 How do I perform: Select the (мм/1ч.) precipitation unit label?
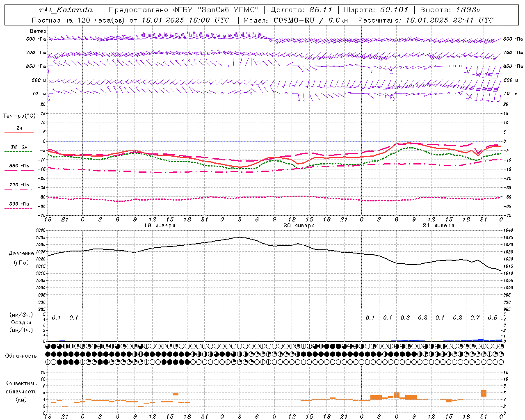tap(21, 330)
